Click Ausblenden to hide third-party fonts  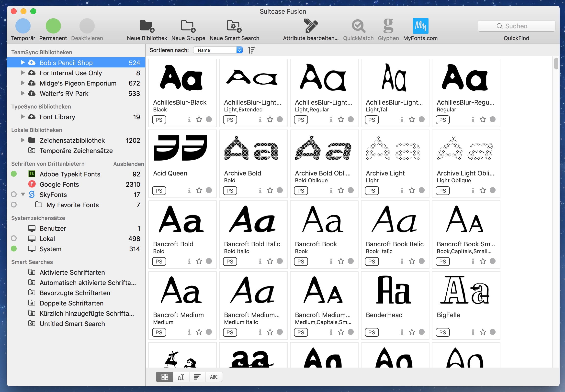[x=129, y=164]
